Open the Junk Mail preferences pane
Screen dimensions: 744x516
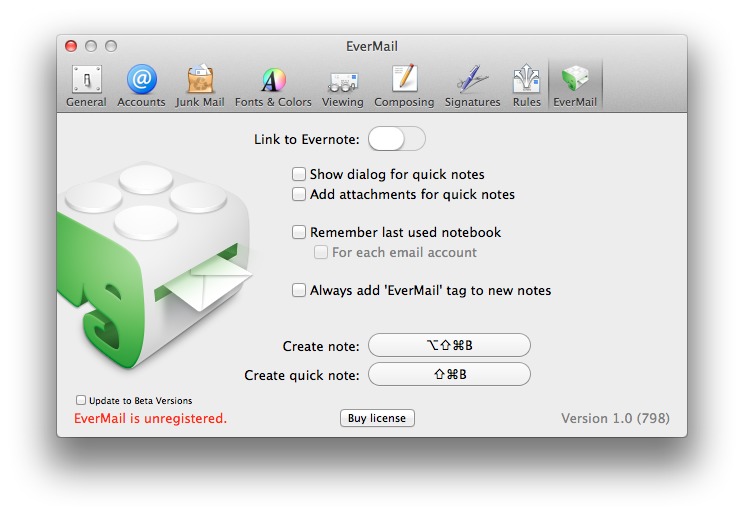[x=200, y=85]
